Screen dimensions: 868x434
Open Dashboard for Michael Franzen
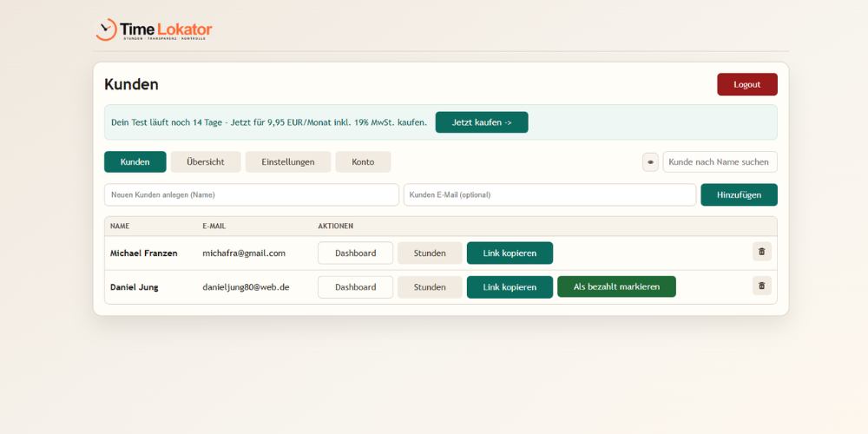point(355,253)
